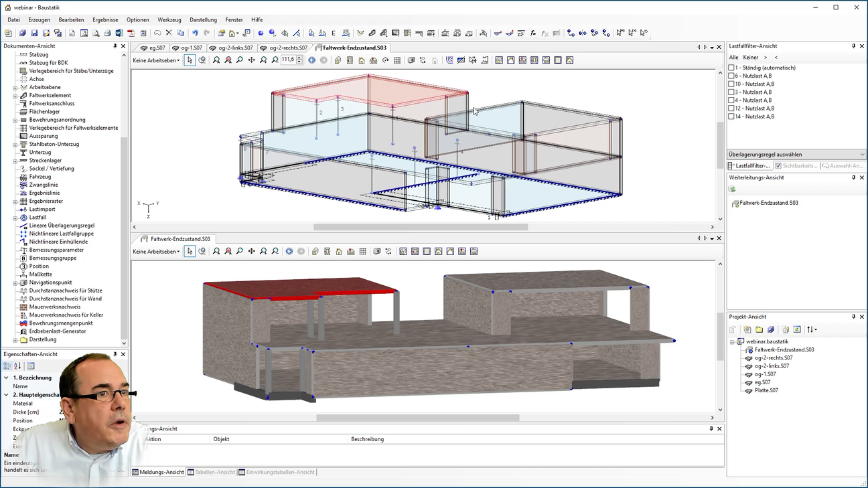Viewport: 868px width, 488px height.
Task: Tick the '14 - Nutzlast A,B' checkbox
Action: pyautogui.click(x=731, y=116)
